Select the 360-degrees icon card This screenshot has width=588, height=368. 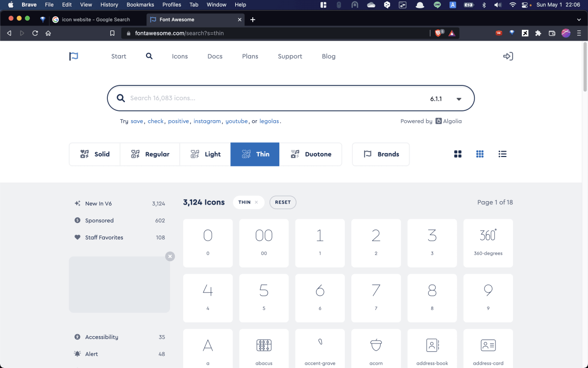pyautogui.click(x=488, y=243)
